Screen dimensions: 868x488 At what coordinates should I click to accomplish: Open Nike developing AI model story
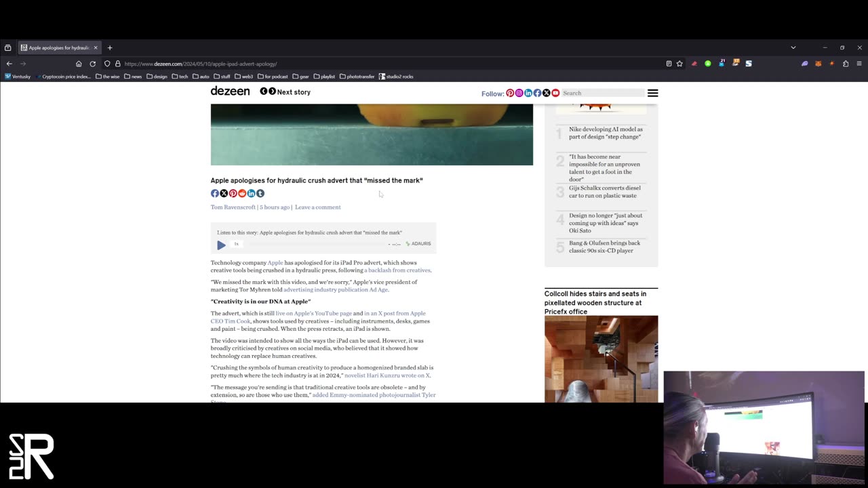(x=606, y=133)
